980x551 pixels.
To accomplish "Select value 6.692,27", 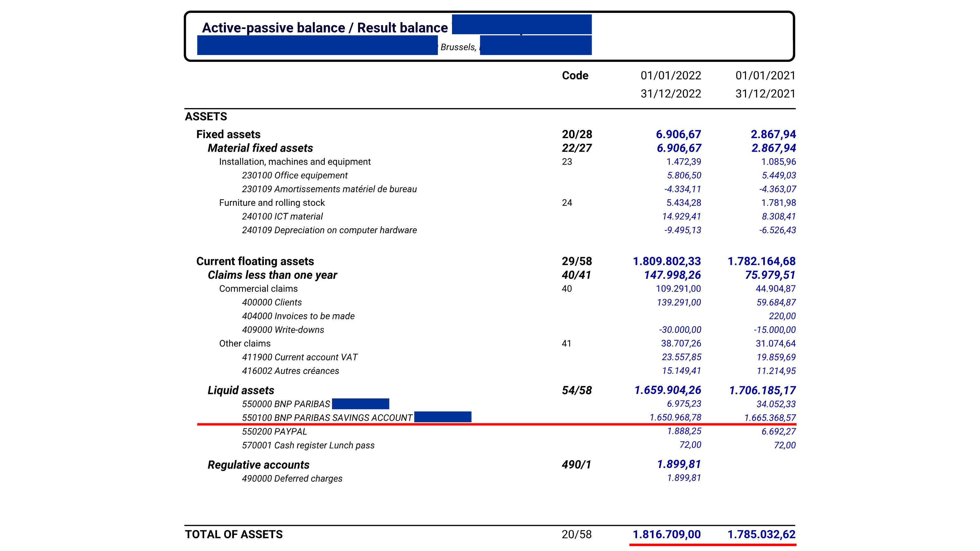I will 779,431.
